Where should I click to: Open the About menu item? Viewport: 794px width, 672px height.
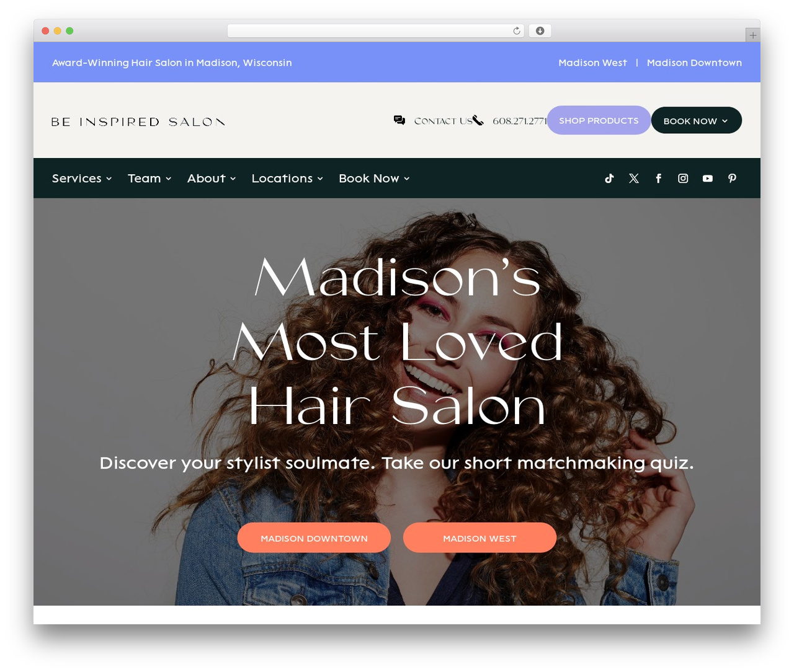click(212, 179)
